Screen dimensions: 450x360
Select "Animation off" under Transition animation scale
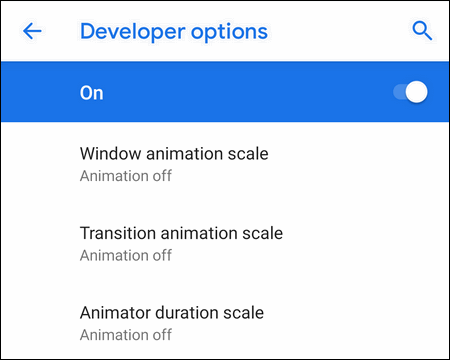[126, 255]
